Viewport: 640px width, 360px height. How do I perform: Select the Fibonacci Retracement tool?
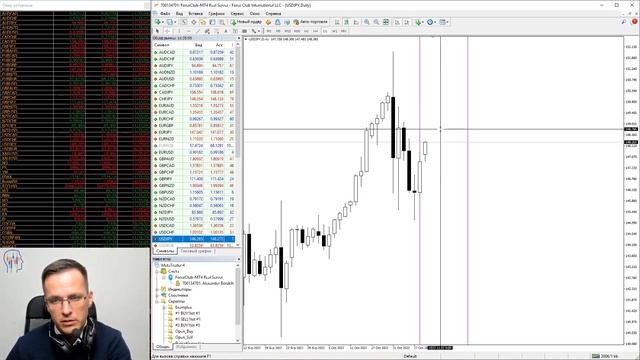[x=217, y=31]
